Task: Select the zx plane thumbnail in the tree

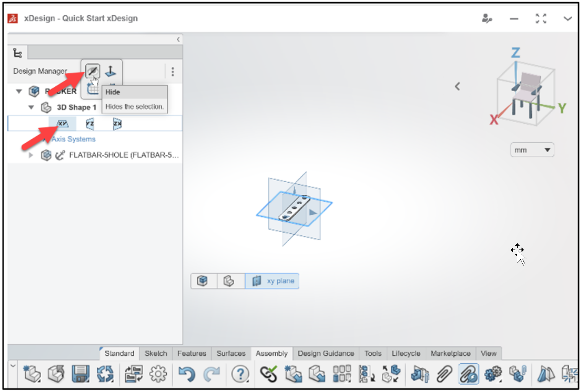Action: point(117,123)
